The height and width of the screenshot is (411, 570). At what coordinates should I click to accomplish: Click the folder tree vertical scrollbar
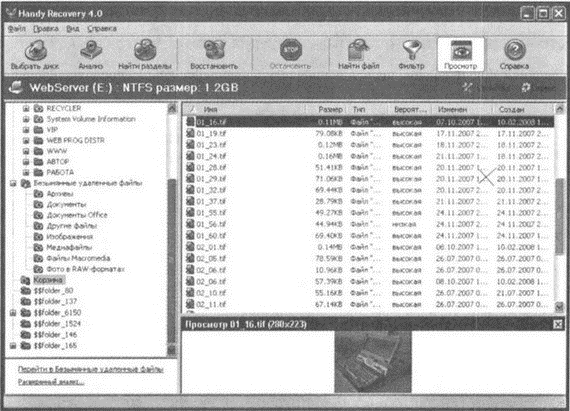pyautogui.click(x=172, y=230)
